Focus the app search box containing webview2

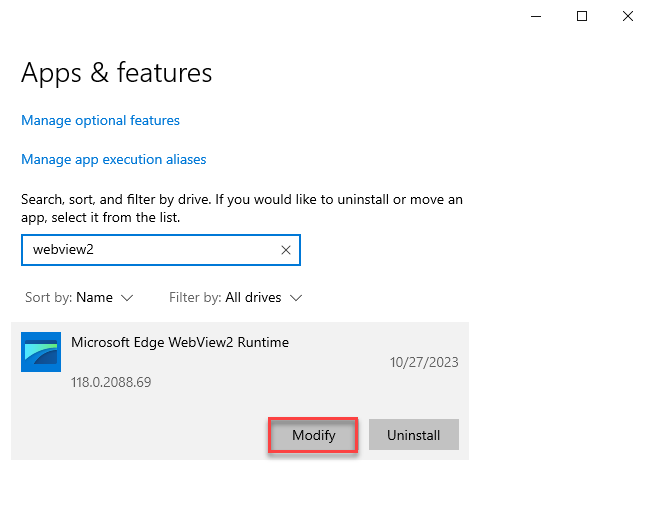point(151,250)
